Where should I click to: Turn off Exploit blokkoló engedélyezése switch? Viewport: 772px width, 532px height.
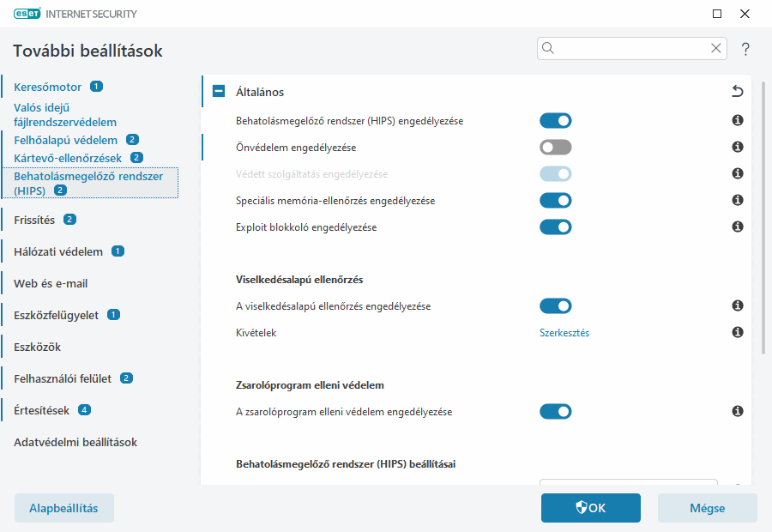(x=555, y=227)
